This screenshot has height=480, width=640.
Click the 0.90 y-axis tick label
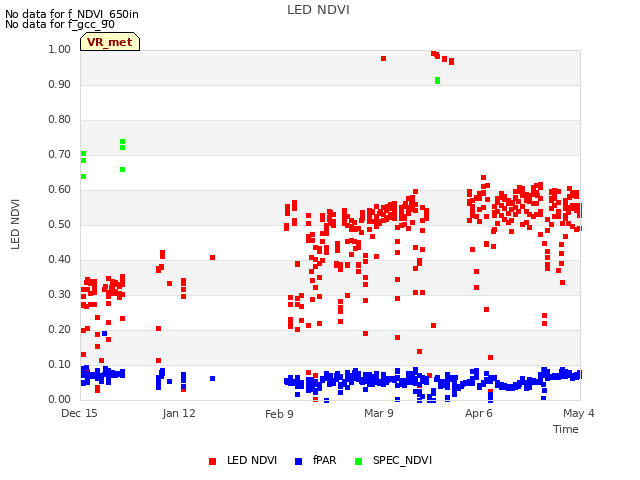(x=59, y=84)
